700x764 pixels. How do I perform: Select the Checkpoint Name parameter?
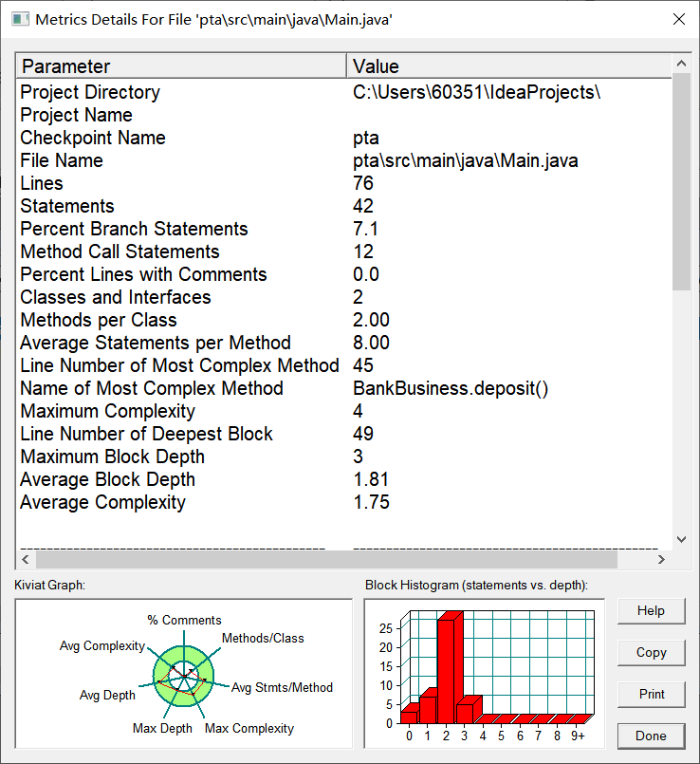[93, 138]
